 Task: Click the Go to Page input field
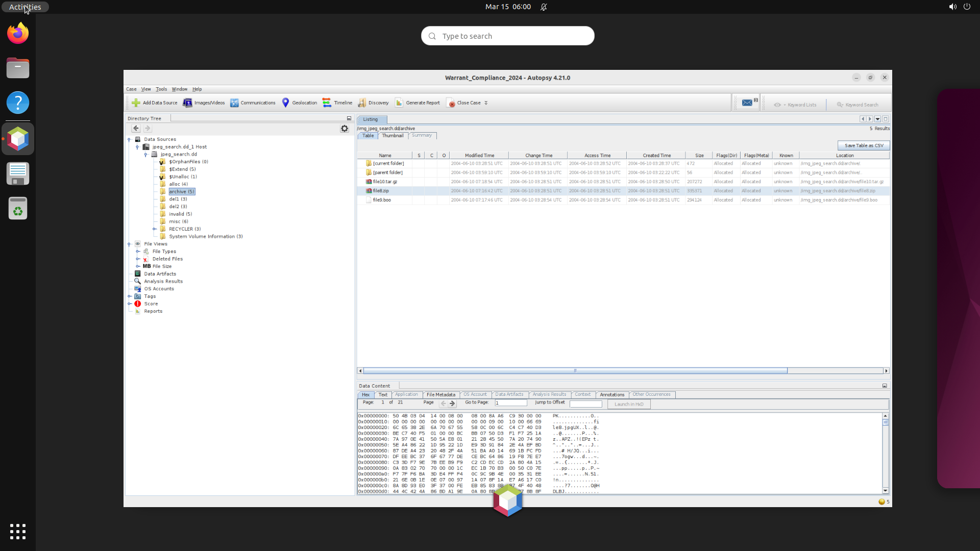[x=510, y=403]
